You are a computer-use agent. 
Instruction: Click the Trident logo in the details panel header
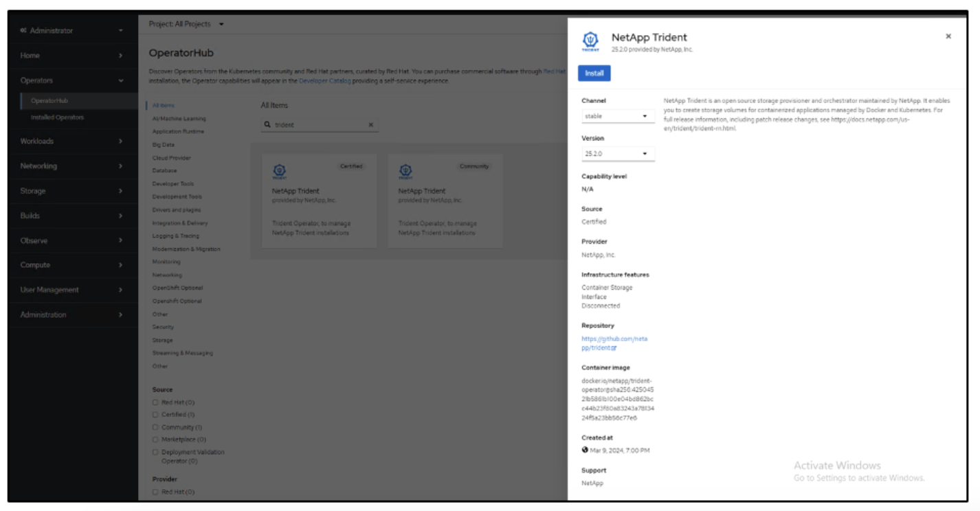[x=590, y=41]
